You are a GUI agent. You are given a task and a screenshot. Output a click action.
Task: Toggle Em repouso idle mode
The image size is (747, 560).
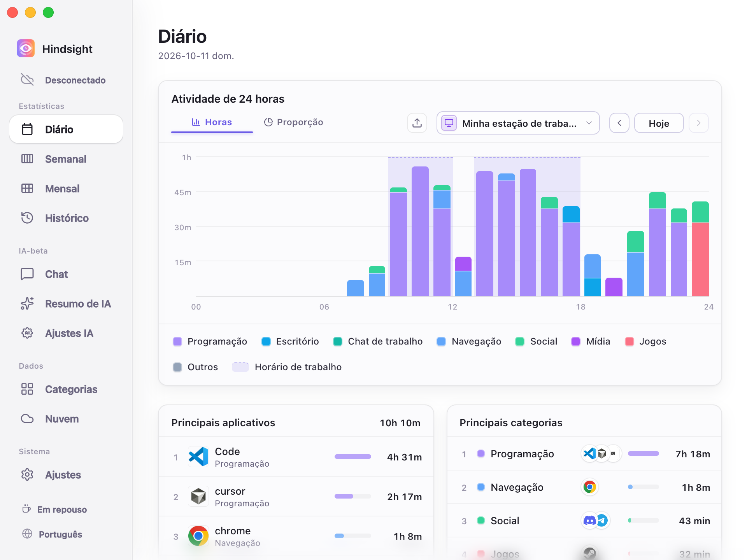point(54,509)
